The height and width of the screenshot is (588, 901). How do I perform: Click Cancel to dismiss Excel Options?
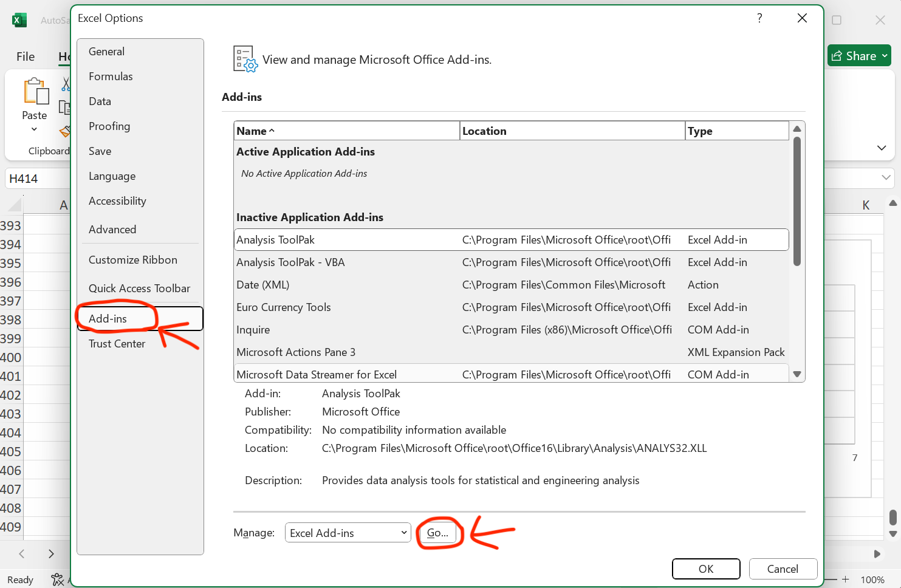tap(782, 569)
